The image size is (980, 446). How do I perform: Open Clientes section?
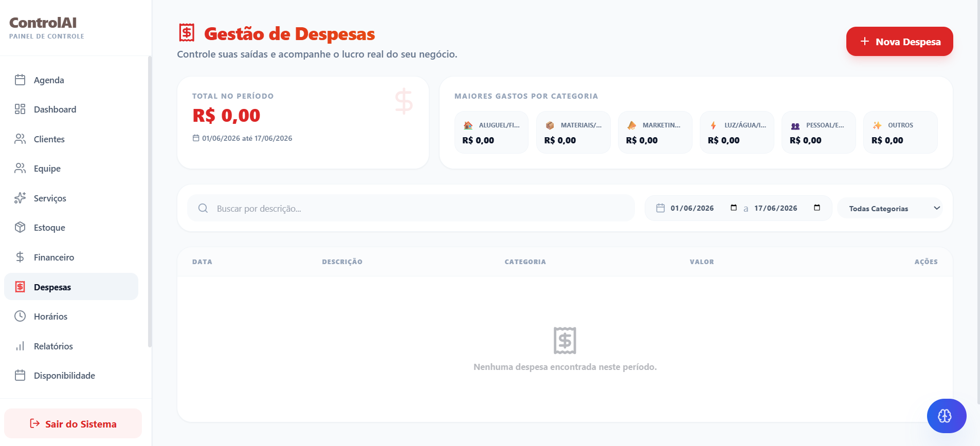tap(71, 139)
